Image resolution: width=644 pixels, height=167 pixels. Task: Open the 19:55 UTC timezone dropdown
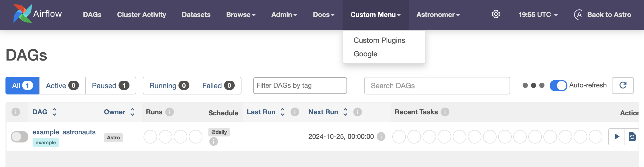coord(538,15)
